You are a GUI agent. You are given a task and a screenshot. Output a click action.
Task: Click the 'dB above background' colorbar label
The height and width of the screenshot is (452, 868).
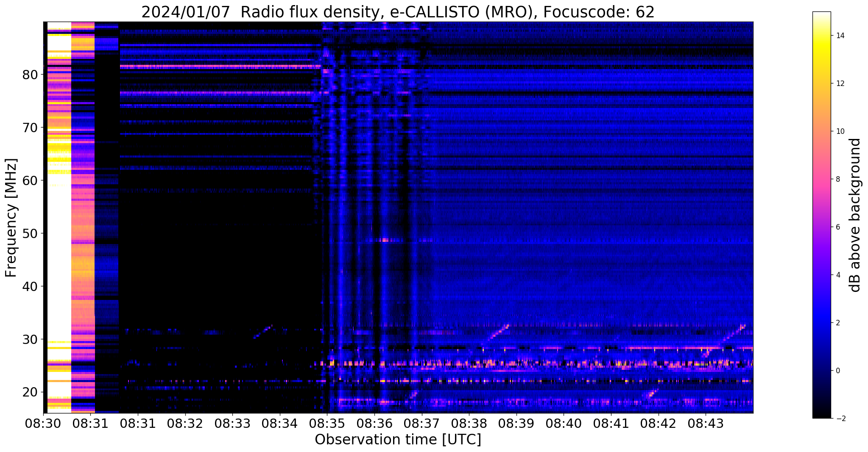[855, 215]
